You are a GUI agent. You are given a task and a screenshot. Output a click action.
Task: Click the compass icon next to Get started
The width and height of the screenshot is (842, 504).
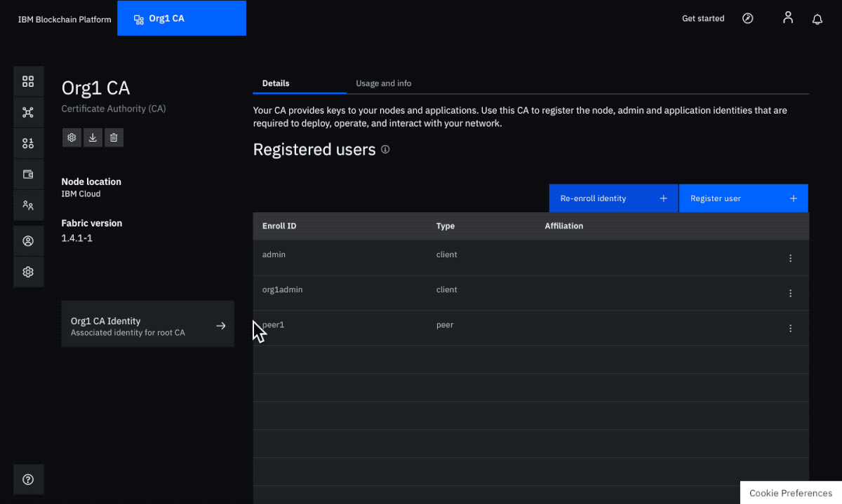click(x=748, y=18)
